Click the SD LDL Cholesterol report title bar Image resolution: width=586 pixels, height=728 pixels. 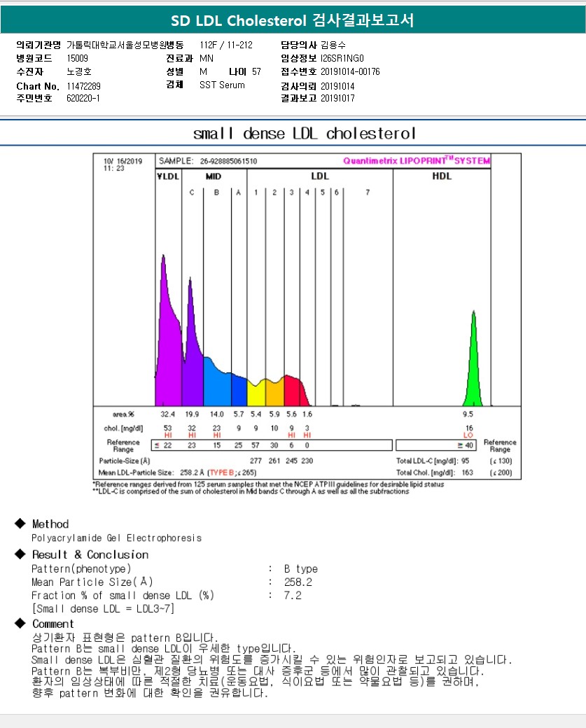coord(293,20)
